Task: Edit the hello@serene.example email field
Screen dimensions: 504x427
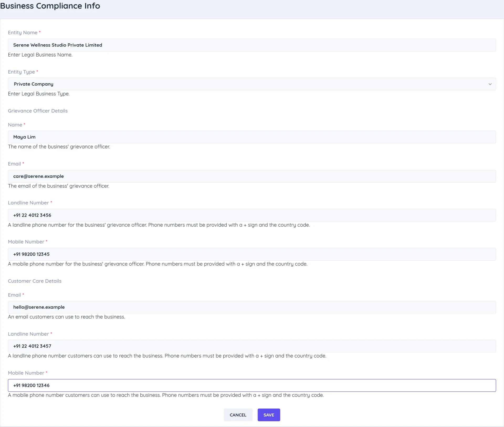Action: [x=252, y=307]
